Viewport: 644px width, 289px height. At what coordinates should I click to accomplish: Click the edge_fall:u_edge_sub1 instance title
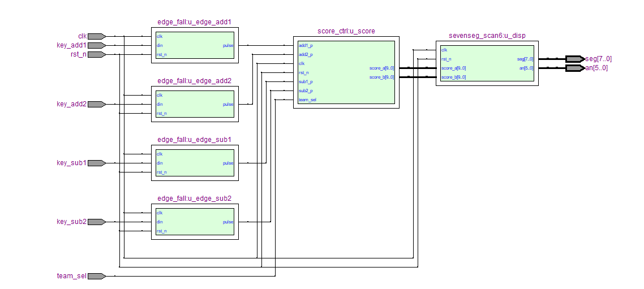195,140
